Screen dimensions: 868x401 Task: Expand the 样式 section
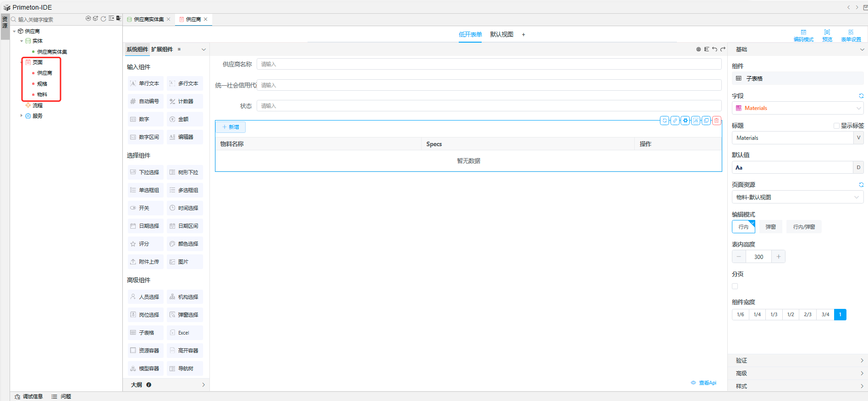click(797, 386)
